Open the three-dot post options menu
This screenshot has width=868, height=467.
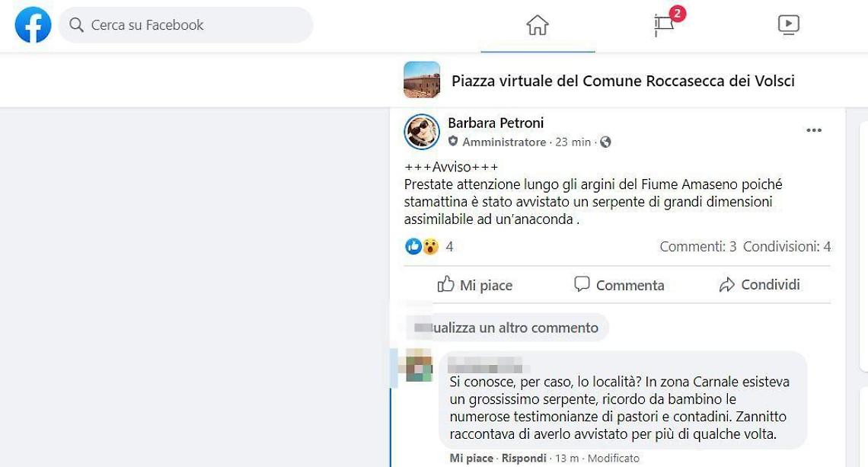[814, 130]
